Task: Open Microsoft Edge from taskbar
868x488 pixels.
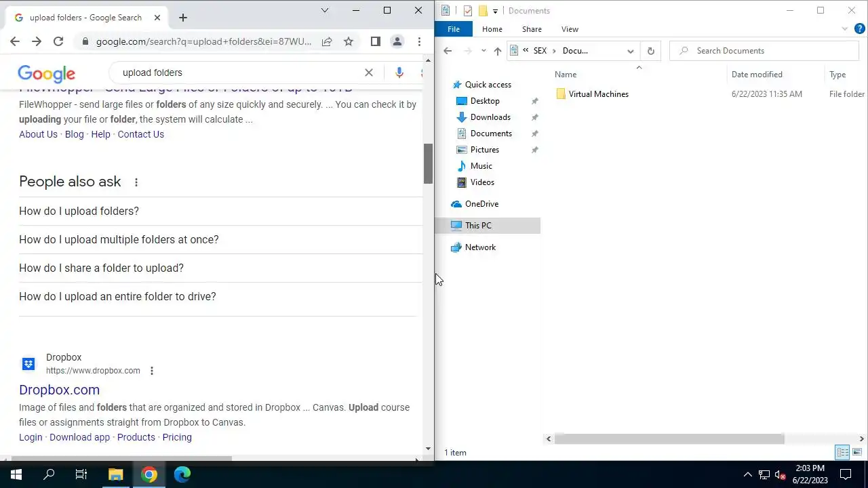Action: [182, 474]
